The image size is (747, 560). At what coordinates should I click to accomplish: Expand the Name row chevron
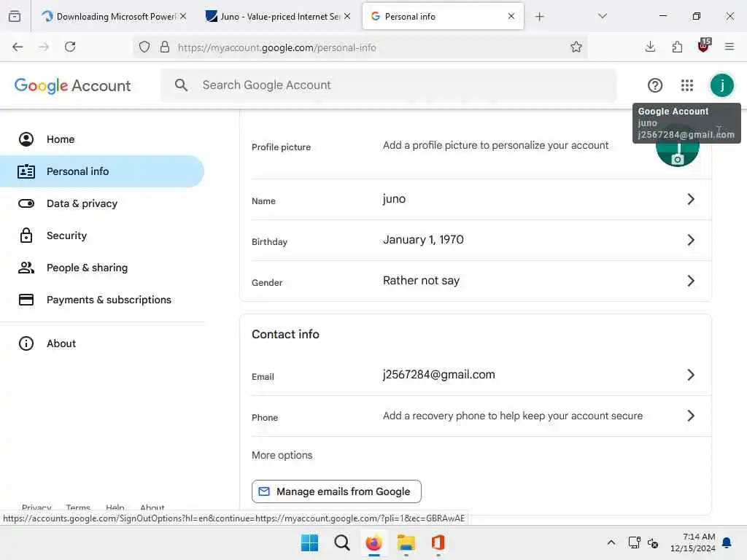coord(691,199)
